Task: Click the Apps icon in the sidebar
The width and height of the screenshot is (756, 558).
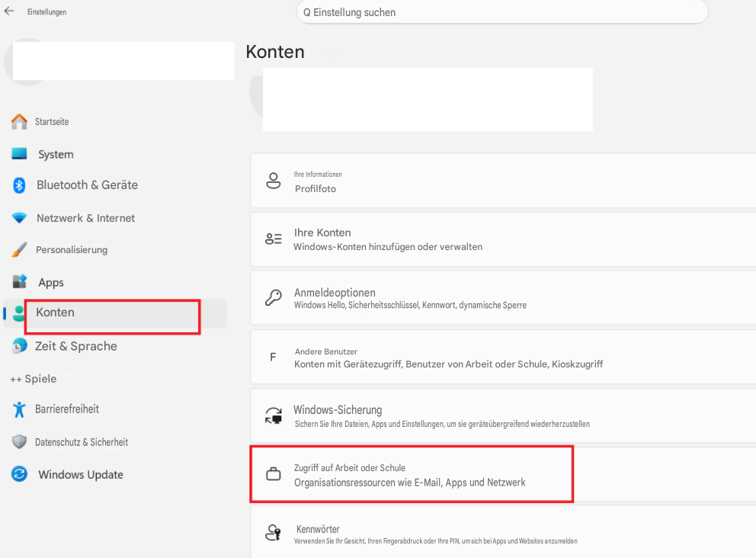Action: tap(19, 281)
